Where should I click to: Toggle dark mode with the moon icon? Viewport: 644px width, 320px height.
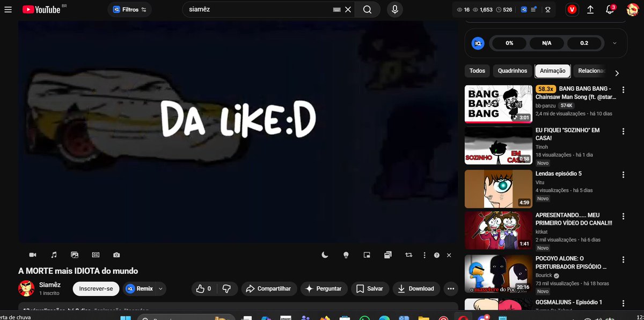(x=325, y=255)
